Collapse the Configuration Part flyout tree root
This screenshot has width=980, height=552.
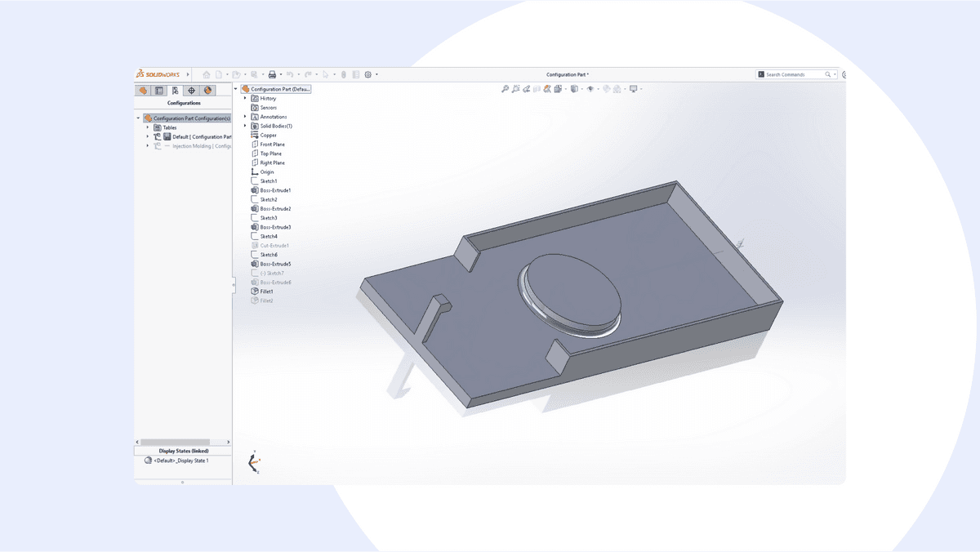click(x=236, y=89)
